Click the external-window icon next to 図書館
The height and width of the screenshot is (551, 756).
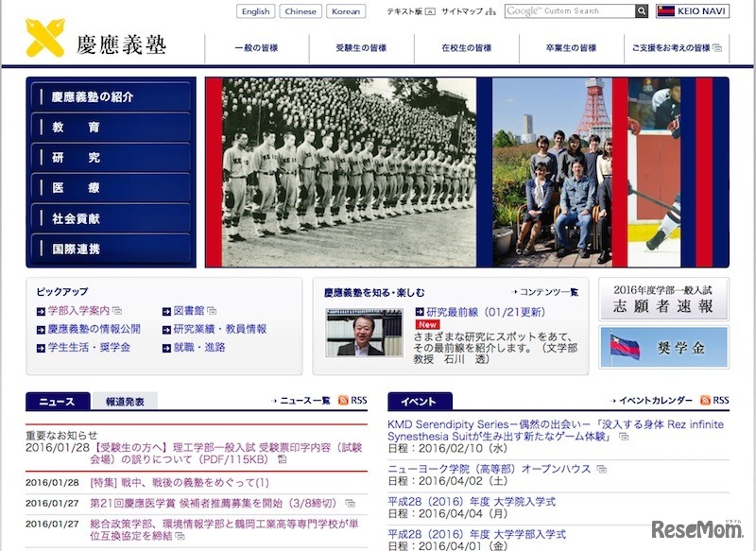(x=210, y=310)
